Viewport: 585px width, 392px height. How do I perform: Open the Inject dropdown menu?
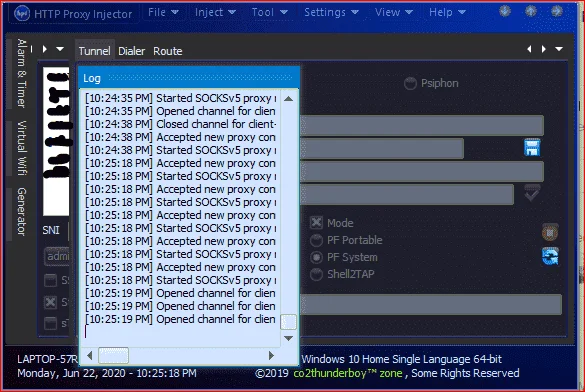215,12
